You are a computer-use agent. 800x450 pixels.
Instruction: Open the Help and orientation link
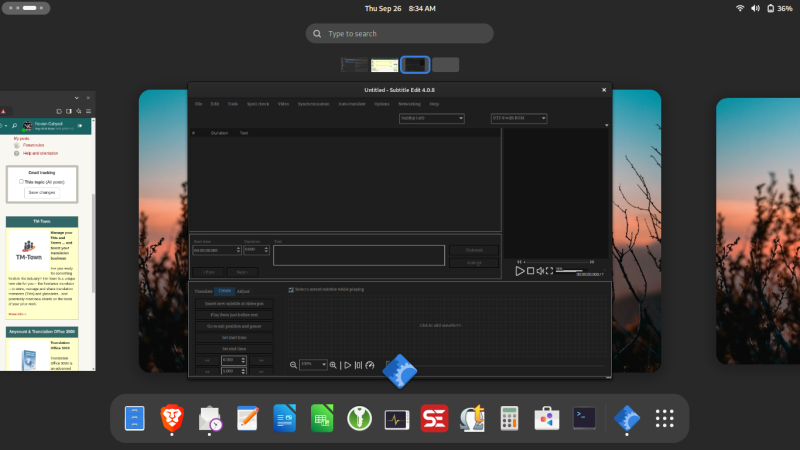click(40, 153)
